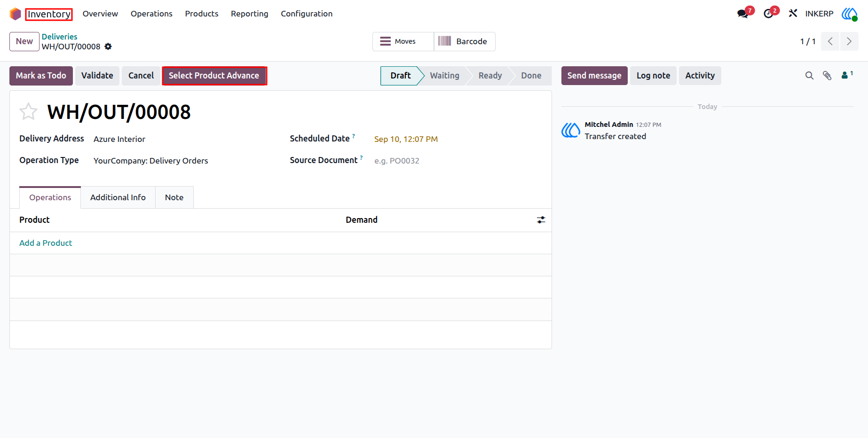Viewport: 868px width, 438px height.
Task: Click the Send message button
Action: pos(594,76)
